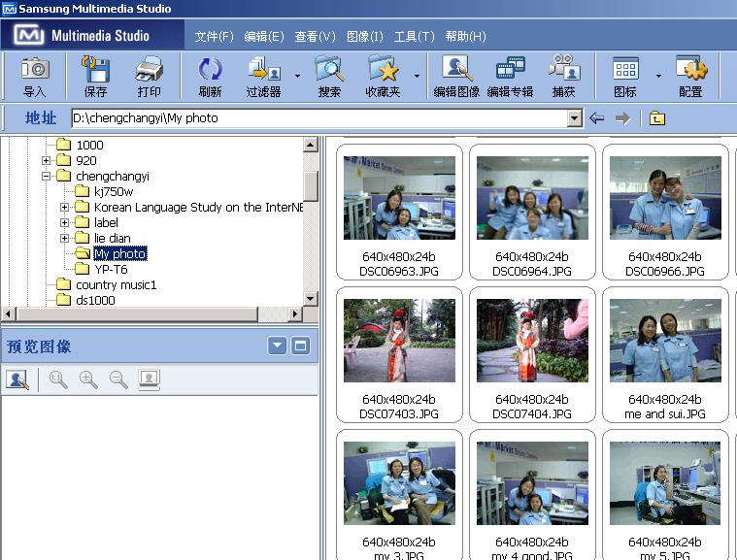Click folder tree scroll left arrow
737x560 pixels.
9,313
